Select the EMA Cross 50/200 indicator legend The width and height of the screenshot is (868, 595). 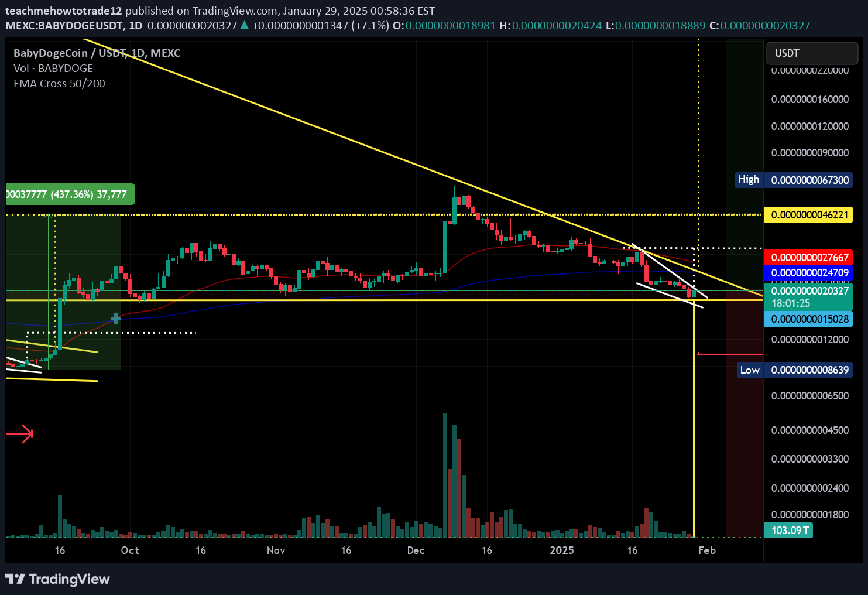[59, 83]
